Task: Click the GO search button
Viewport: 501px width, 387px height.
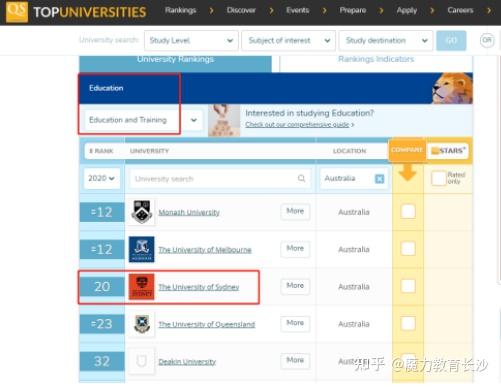Action: click(x=451, y=41)
